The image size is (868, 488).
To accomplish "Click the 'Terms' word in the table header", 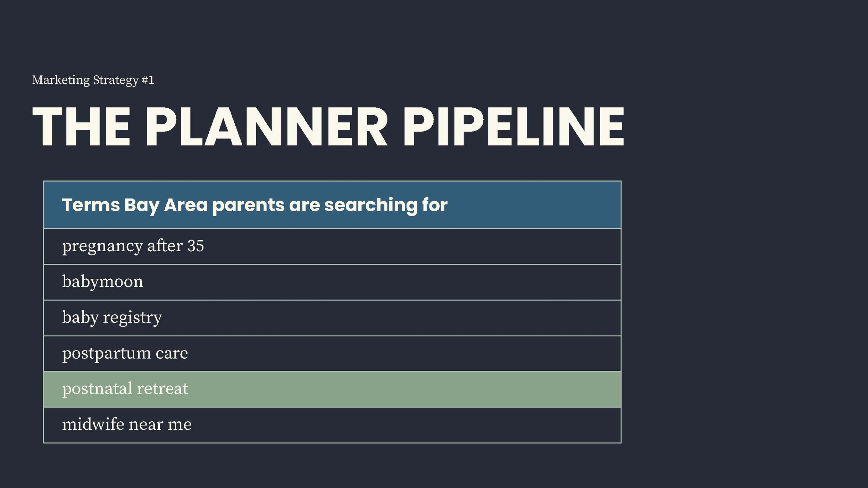I will tap(91, 205).
